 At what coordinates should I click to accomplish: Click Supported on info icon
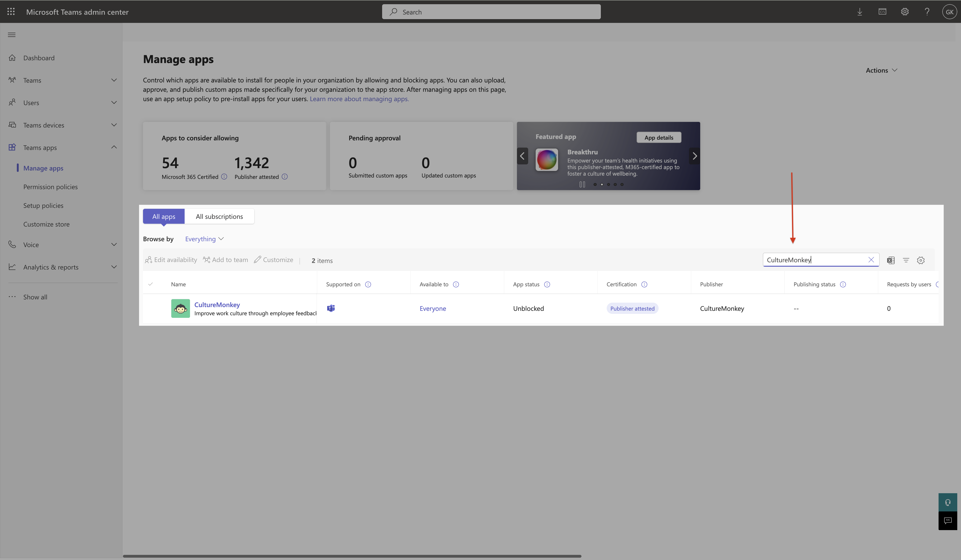[x=368, y=284]
